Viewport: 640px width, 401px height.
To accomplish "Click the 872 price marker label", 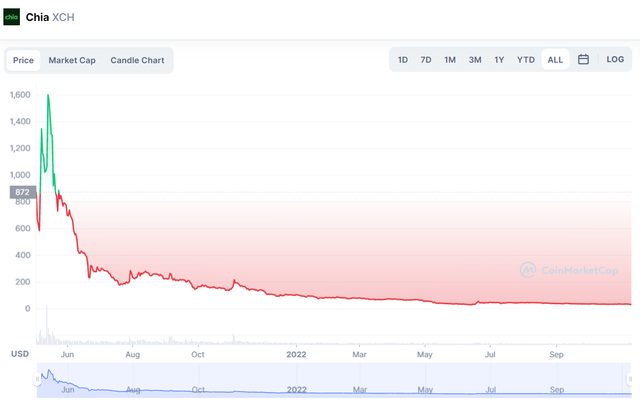I will click(x=22, y=192).
